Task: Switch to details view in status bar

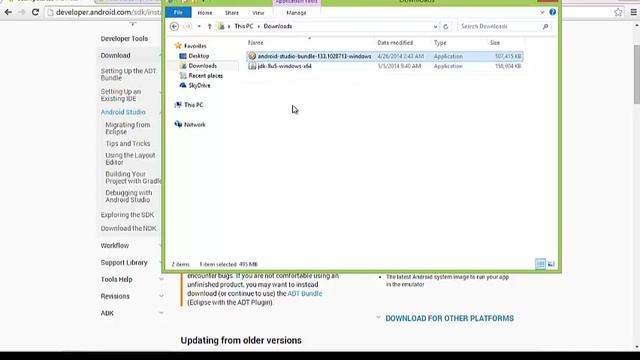Action: click(x=540, y=264)
